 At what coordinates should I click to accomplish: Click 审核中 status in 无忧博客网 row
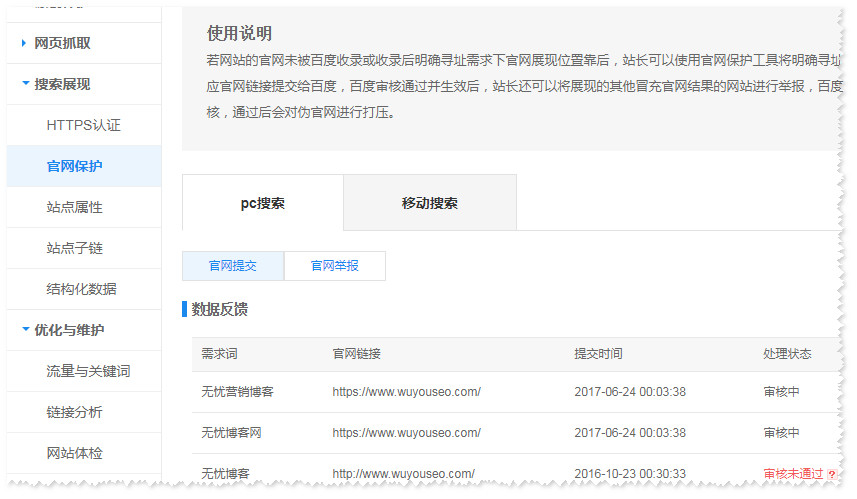[x=781, y=433]
